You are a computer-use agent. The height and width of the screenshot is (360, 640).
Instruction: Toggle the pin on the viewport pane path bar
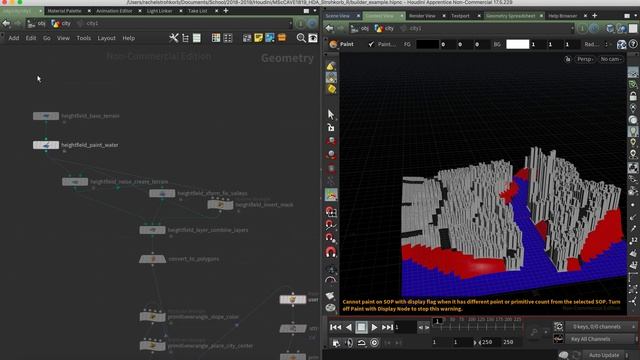582,28
